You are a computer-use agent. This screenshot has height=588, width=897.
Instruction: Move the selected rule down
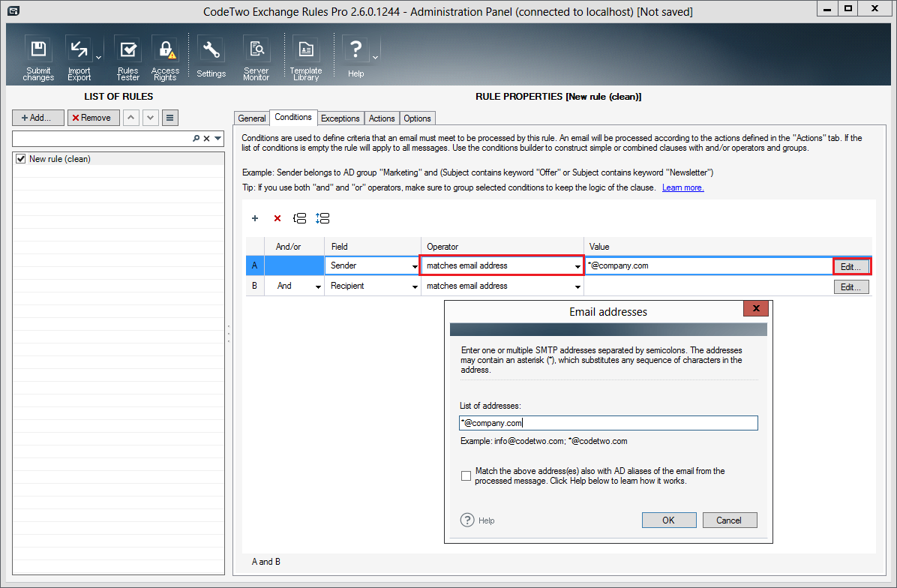(151, 118)
